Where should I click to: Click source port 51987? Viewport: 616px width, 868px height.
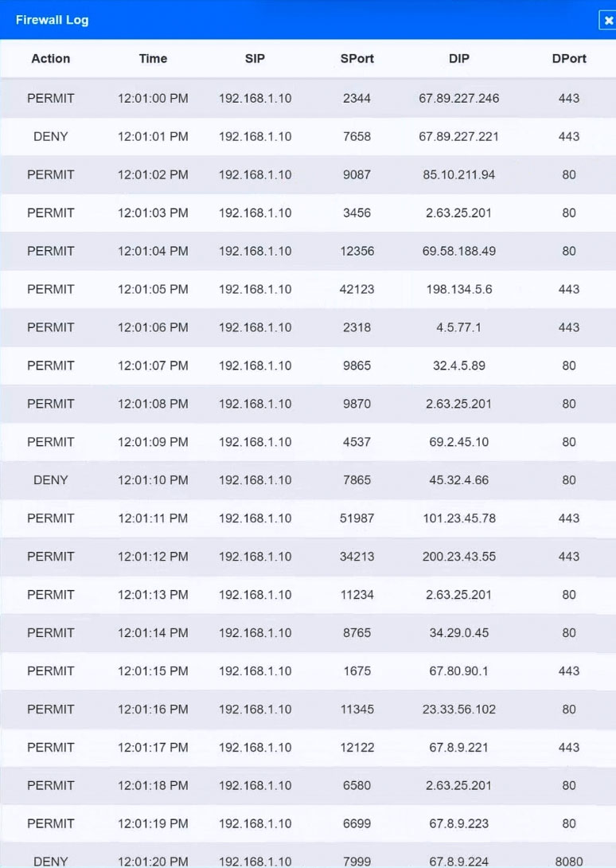point(357,518)
